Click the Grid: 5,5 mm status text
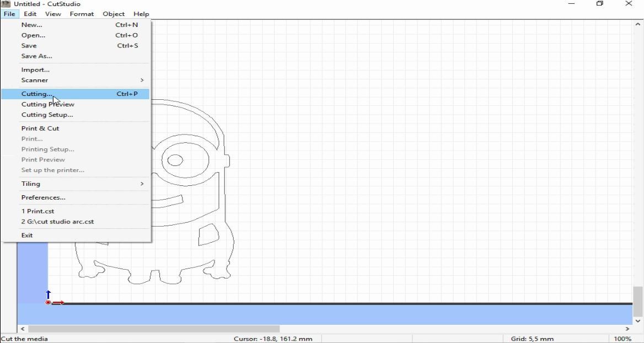644x343 pixels. click(532, 339)
